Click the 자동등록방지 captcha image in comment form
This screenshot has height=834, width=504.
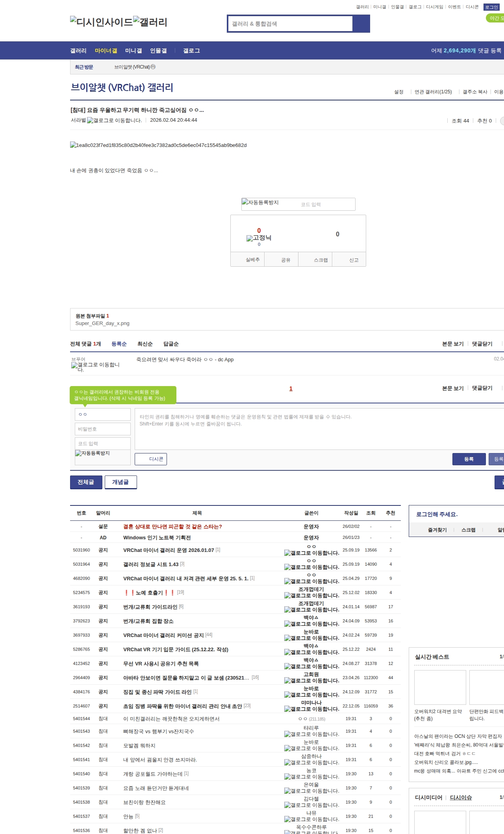point(93,453)
